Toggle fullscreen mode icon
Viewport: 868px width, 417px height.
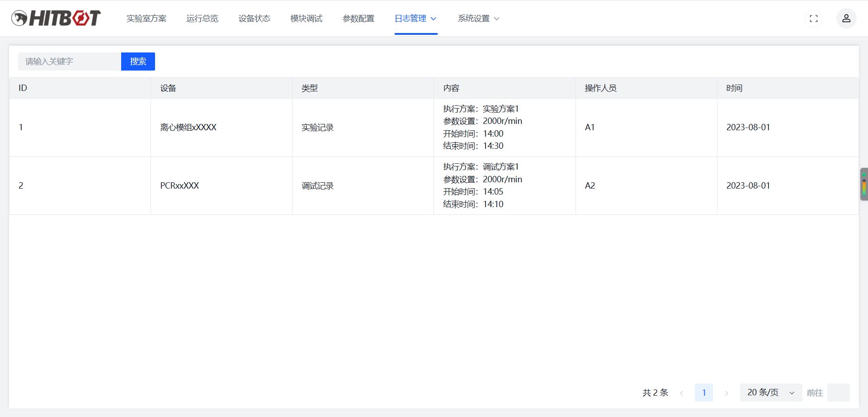click(x=814, y=19)
